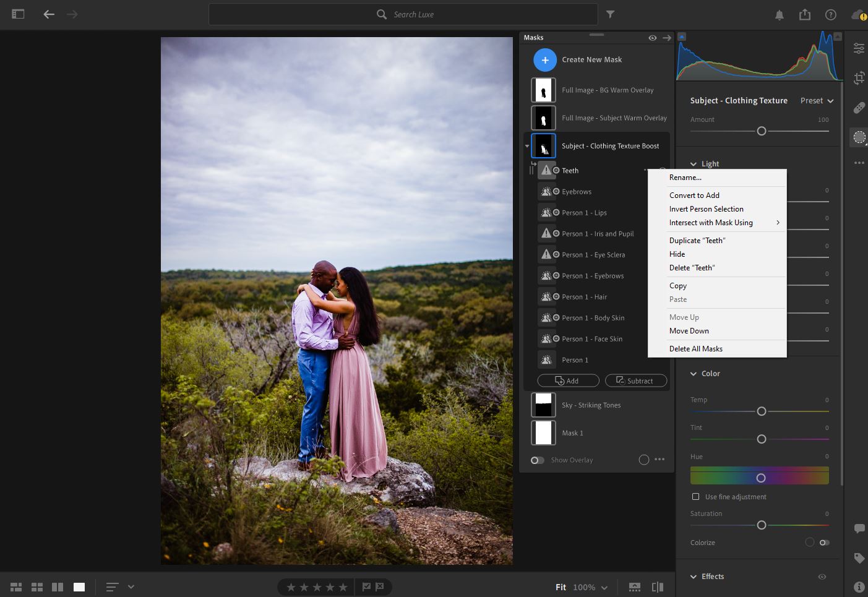The width and height of the screenshot is (868, 597).
Task: Collapse the Color section
Action: click(x=694, y=374)
